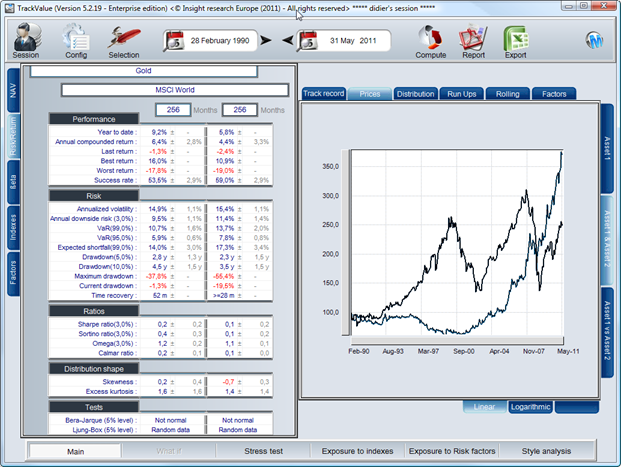
Task: Open the Stress test bottom tab
Action: click(263, 451)
